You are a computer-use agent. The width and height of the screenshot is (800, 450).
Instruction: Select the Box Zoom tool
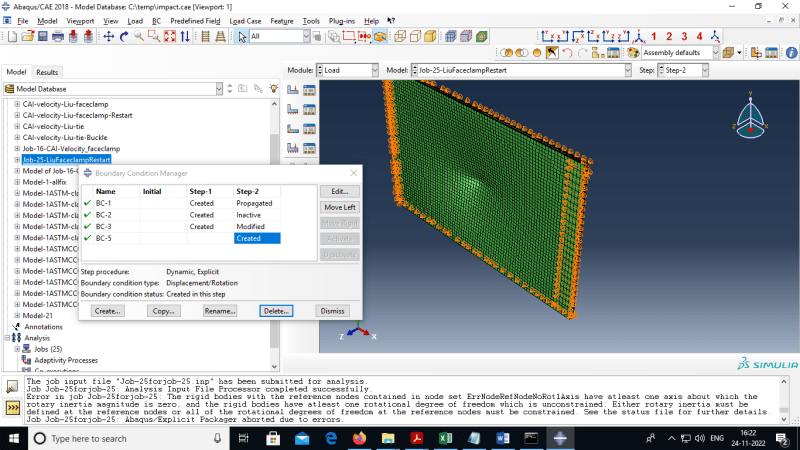coord(154,36)
